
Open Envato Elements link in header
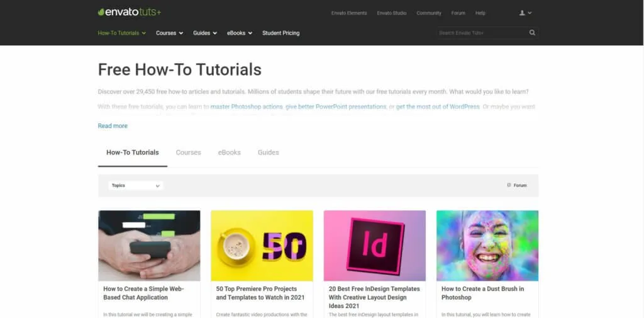[349, 13]
